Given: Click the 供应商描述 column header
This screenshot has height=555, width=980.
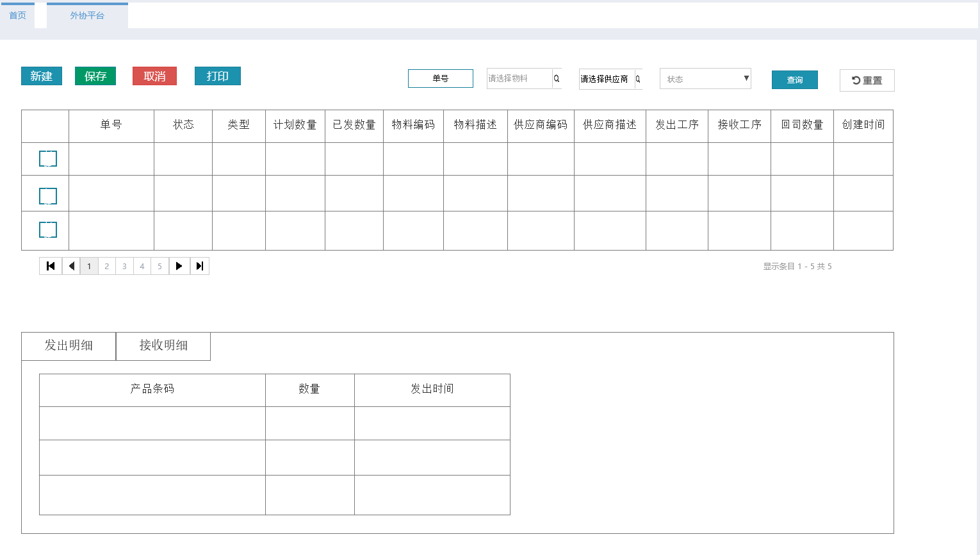Looking at the screenshot, I should click(x=610, y=126).
